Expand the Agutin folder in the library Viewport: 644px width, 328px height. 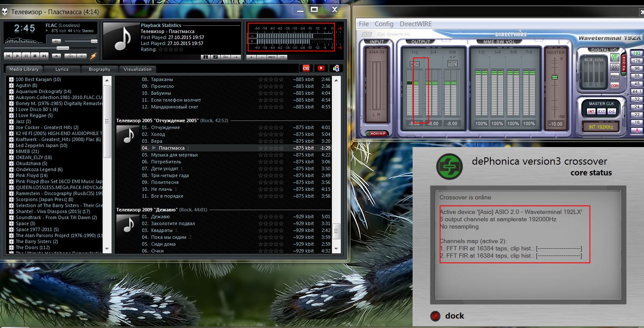[x=12, y=85]
